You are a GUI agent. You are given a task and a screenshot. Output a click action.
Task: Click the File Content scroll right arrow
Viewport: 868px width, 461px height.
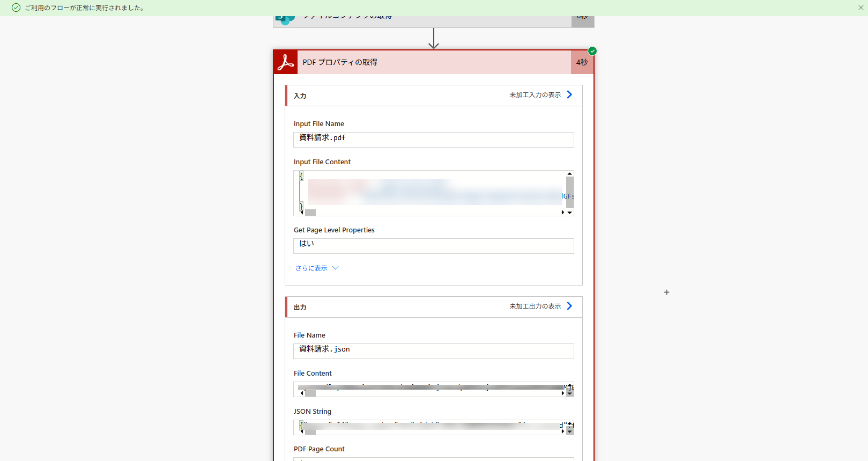[563, 393]
